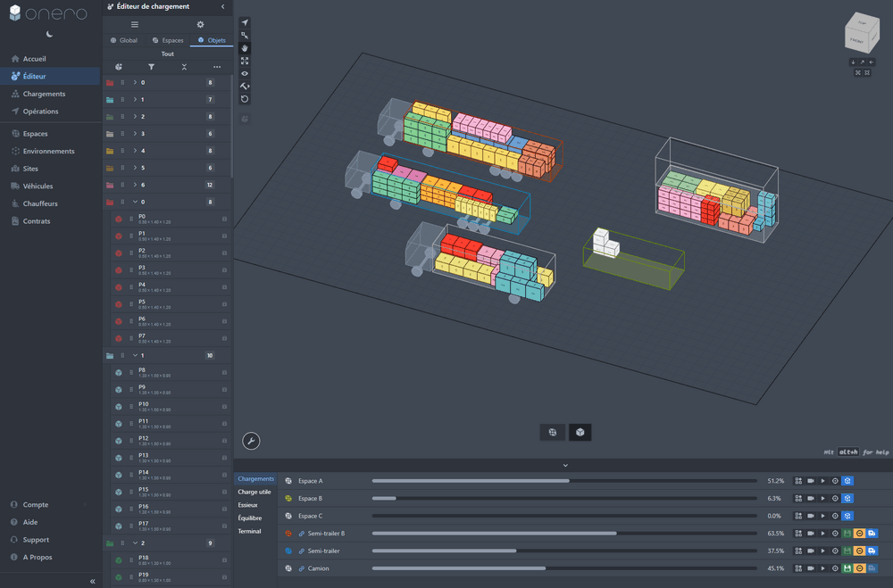The width and height of the screenshot is (893, 588).
Task: Click the collapse-all icon in the object list
Action: pyautogui.click(x=185, y=67)
